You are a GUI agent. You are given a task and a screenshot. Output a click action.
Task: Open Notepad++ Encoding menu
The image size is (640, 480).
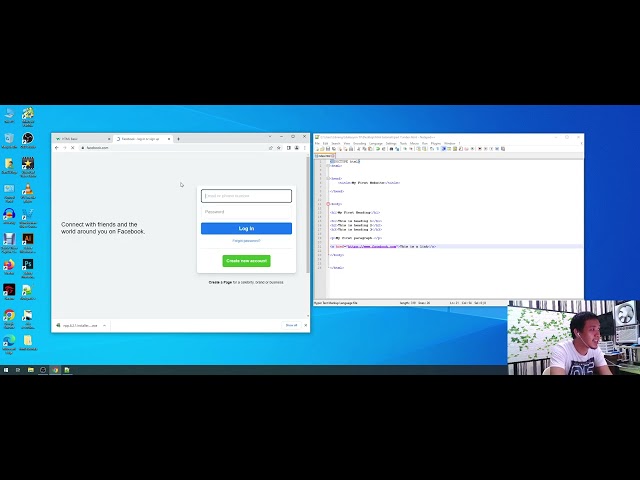pyautogui.click(x=360, y=143)
